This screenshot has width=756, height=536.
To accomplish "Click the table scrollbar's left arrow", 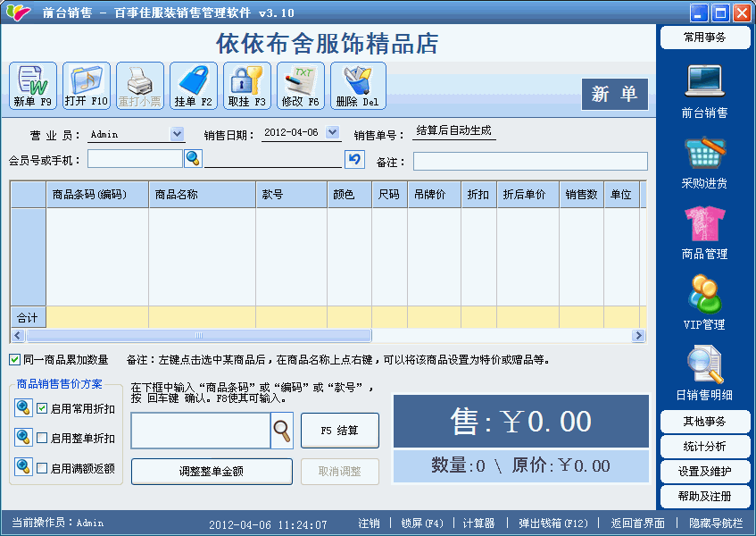I will (x=19, y=335).
